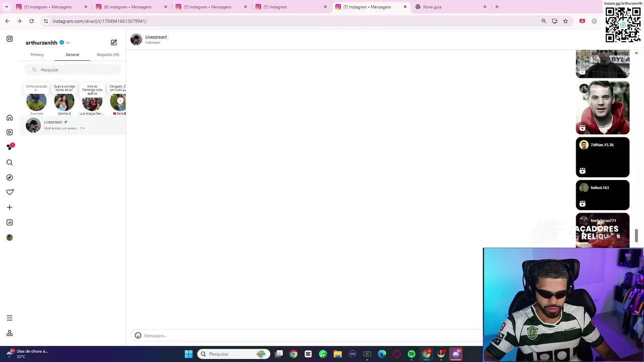Open the Requests (19) tab
Screen dimensions: 644x362
tap(108, 54)
